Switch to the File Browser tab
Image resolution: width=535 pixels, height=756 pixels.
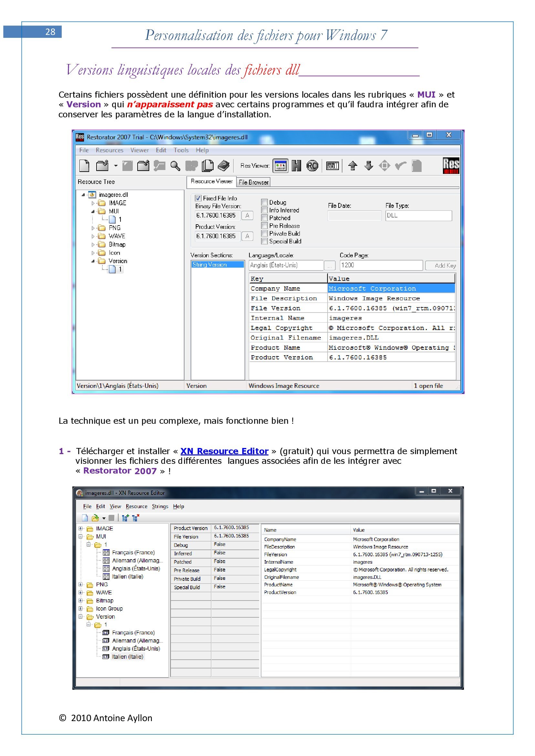pos(254,182)
